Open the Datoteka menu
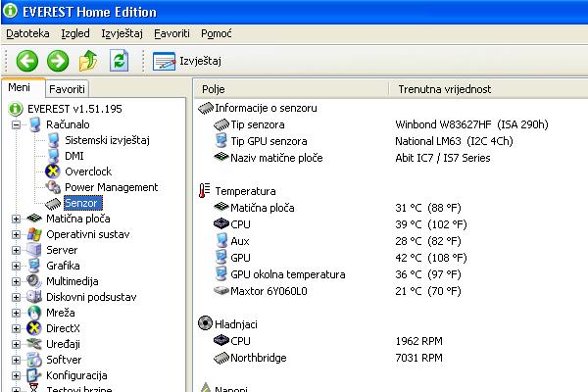The width and height of the screenshot is (588, 392). point(27,33)
